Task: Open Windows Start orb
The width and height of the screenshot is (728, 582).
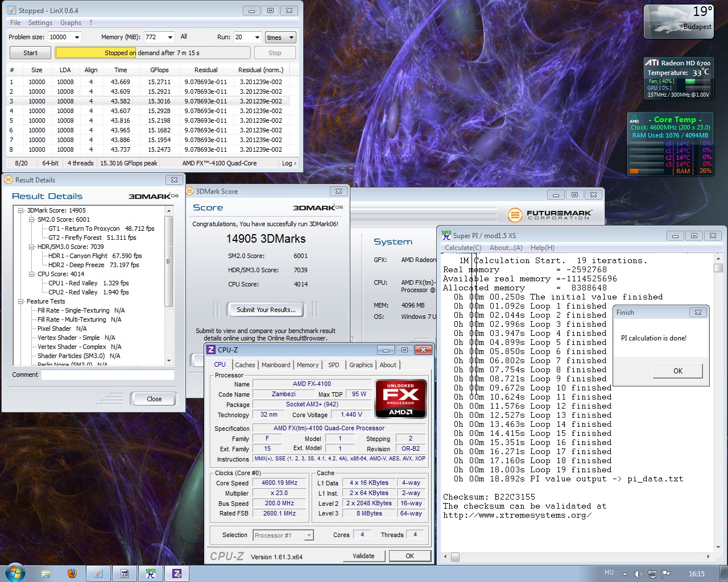Action: (x=15, y=573)
